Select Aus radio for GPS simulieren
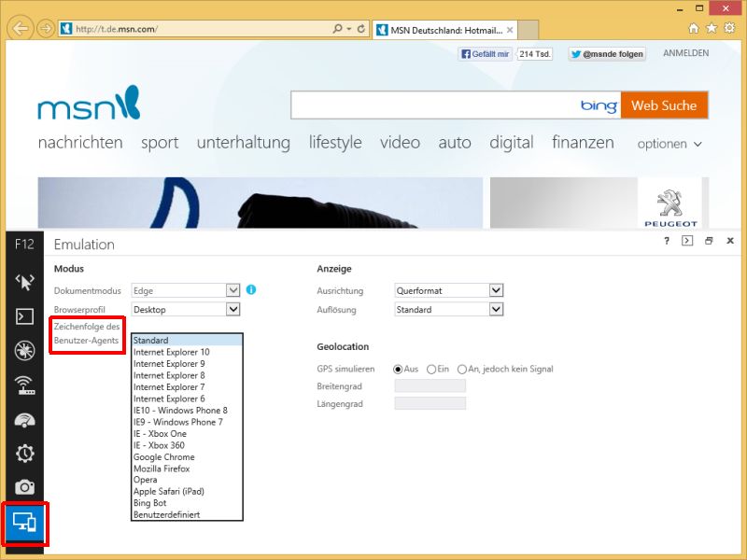 coord(398,369)
